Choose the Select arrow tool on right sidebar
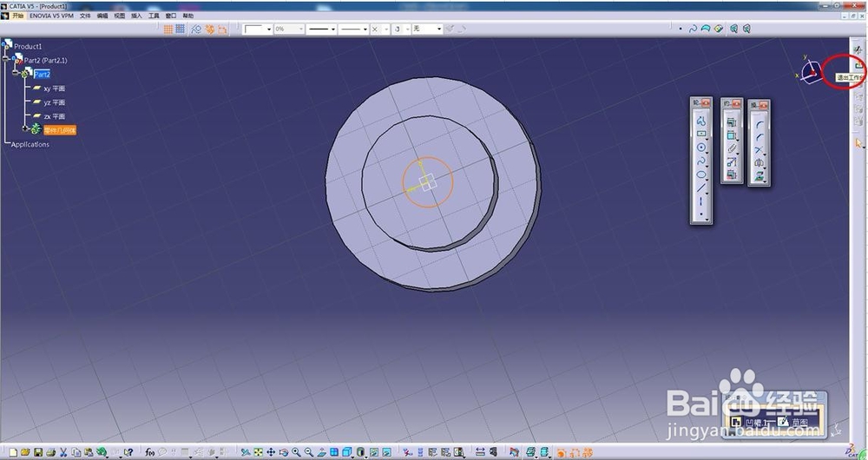The height and width of the screenshot is (460, 868). (x=858, y=143)
